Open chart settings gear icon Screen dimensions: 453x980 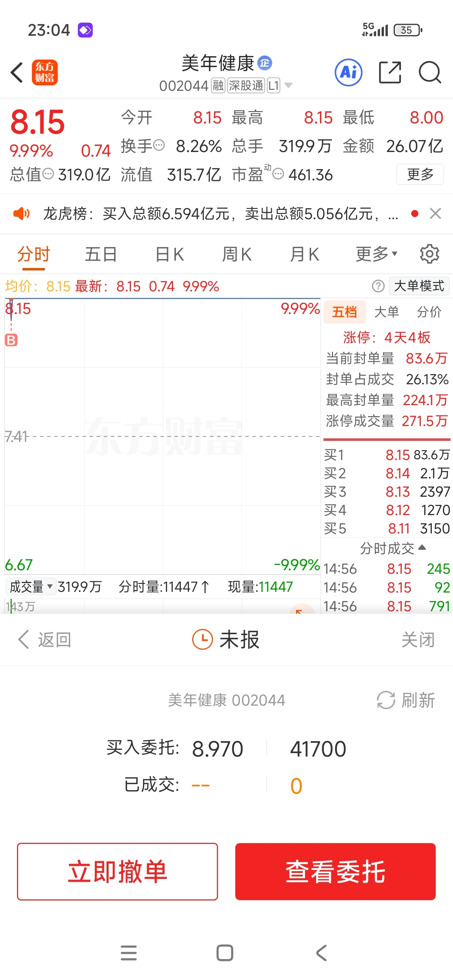429,254
